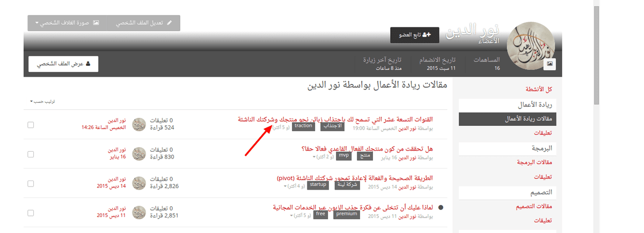Check the checkbox for the 2,851 reads article
Viewport: 644px width, 233px height.
(x=31, y=213)
